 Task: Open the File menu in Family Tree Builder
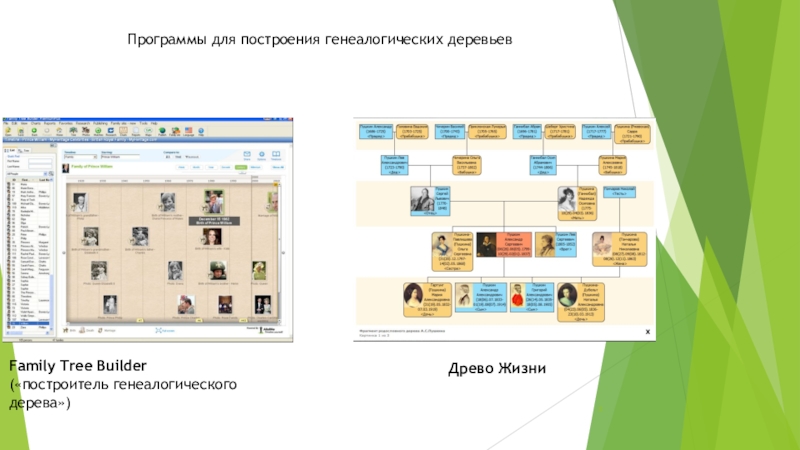coord(5,123)
